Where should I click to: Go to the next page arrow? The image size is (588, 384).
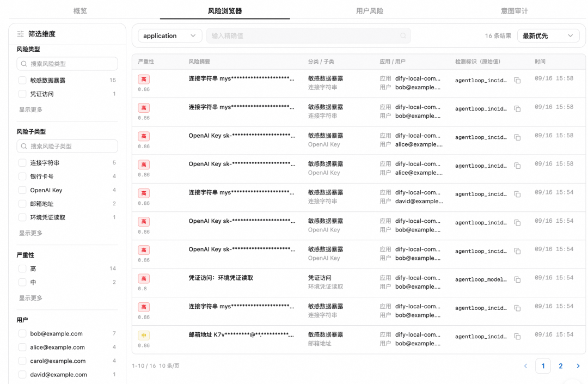coord(578,366)
